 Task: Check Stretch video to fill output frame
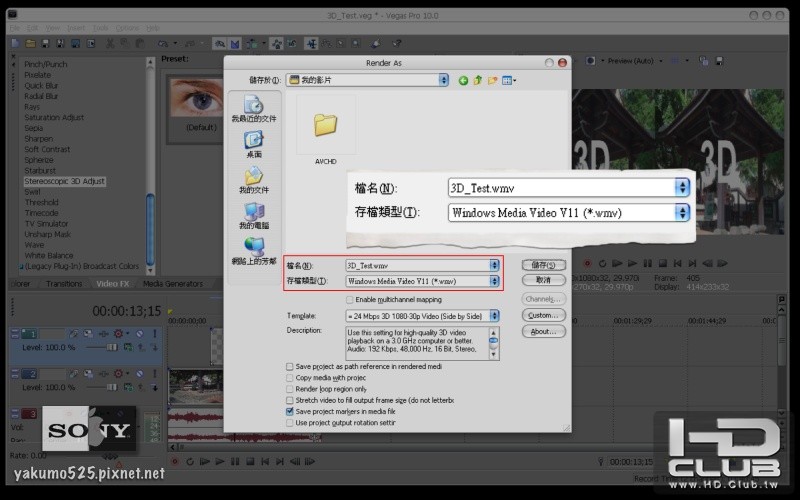coord(290,400)
